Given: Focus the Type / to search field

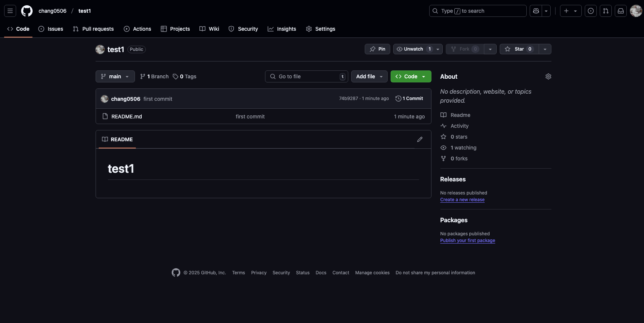Looking at the screenshot, I should click(x=478, y=11).
